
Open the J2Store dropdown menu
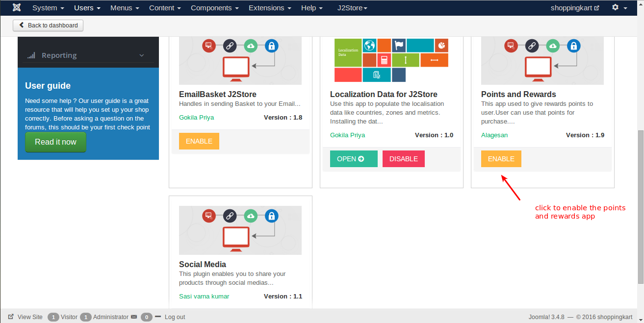click(x=352, y=8)
